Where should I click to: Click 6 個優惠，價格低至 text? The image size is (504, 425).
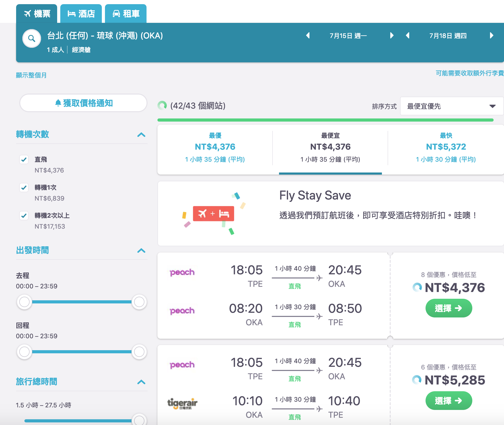click(449, 367)
